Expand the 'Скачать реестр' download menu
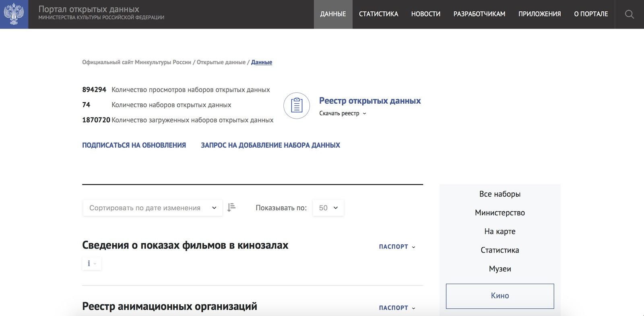Screen dimensions: 644x316 tap(343, 113)
